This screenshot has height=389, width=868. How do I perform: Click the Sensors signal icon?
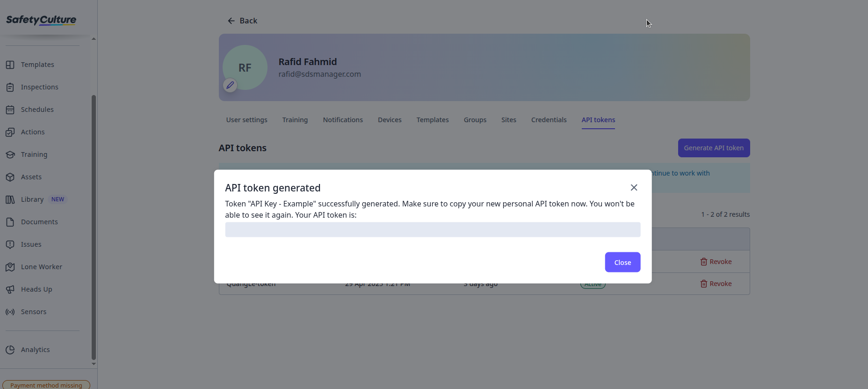click(10, 312)
